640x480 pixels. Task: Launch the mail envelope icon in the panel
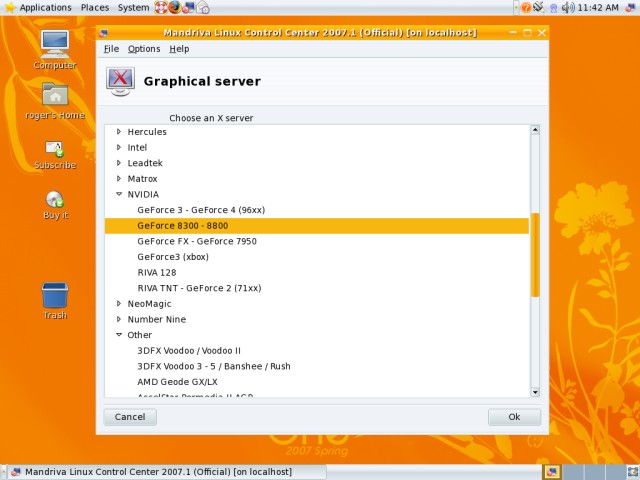(x=203, y=7)
